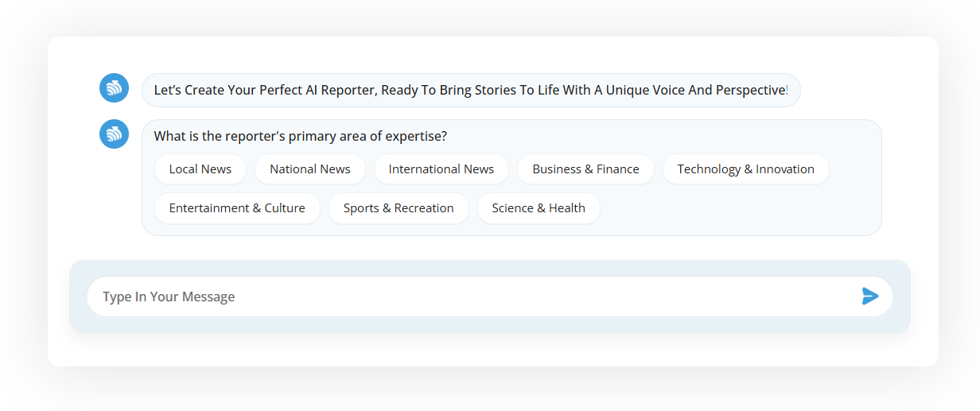Pick the International News chip
The width and height of the screenshot is (980, 411).
(x=441, y=169)
